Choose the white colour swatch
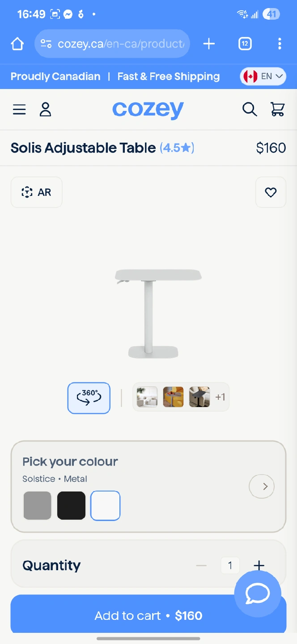This screenshot has width=297, height=644. pos(106,506)
